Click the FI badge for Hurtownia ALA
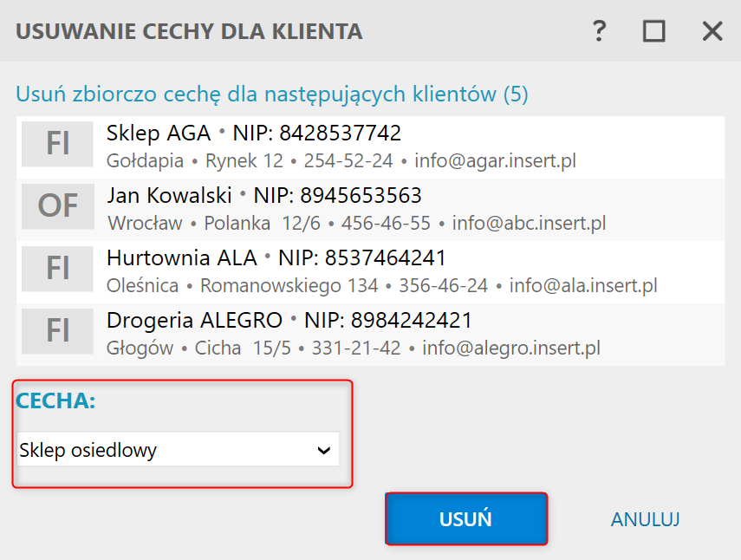The height and width of the screenshot is (560, 741). [x=57, y=269]
